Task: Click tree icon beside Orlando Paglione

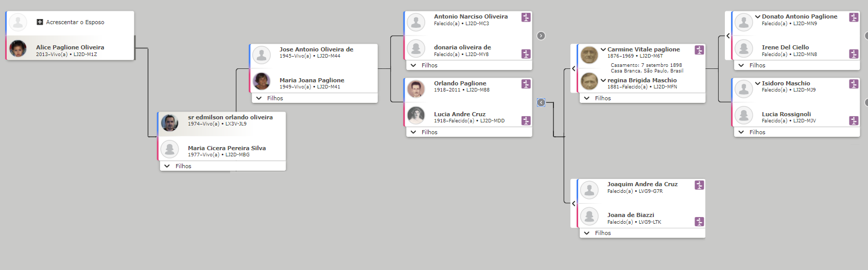Action: [x=526, y=84]
